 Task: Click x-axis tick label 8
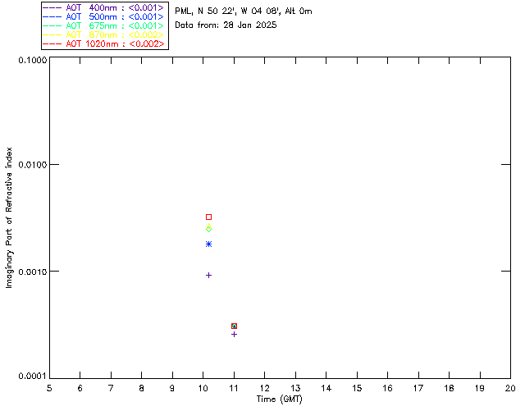(x=142, y=388)
